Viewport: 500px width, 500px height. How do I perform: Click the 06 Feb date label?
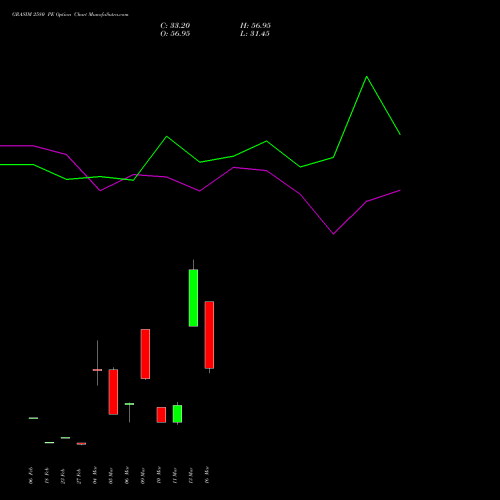click(31, 475)
